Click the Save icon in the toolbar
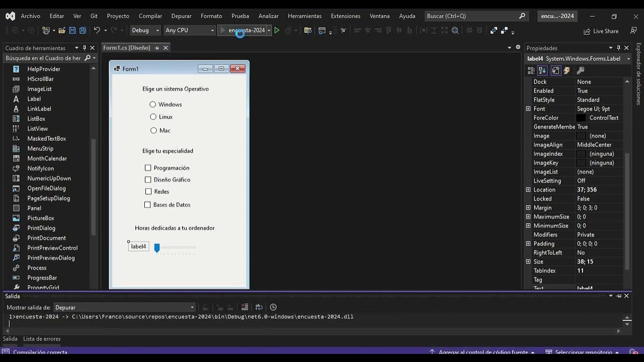The height and width of the screenshot is (362, 644). coord(72,31)
